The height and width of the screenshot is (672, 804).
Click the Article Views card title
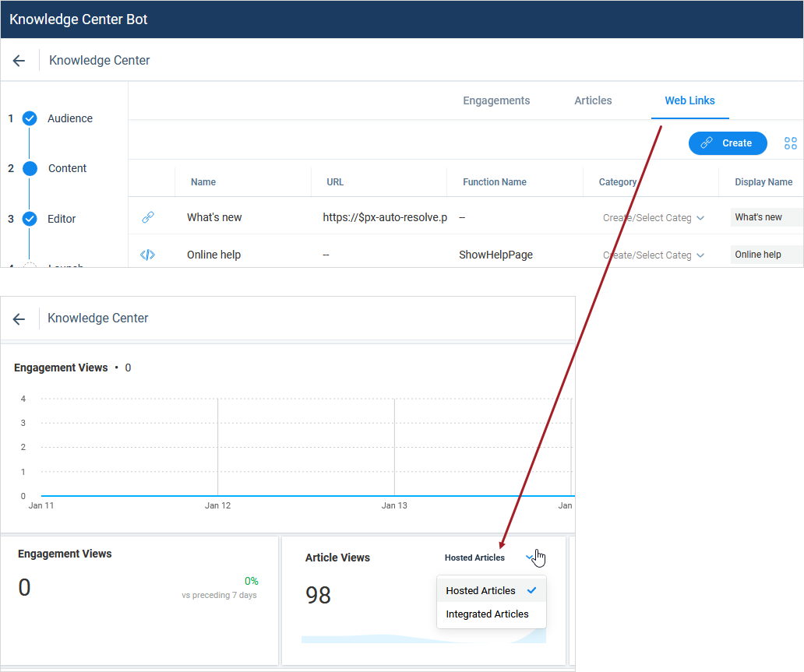coord(337,558)
